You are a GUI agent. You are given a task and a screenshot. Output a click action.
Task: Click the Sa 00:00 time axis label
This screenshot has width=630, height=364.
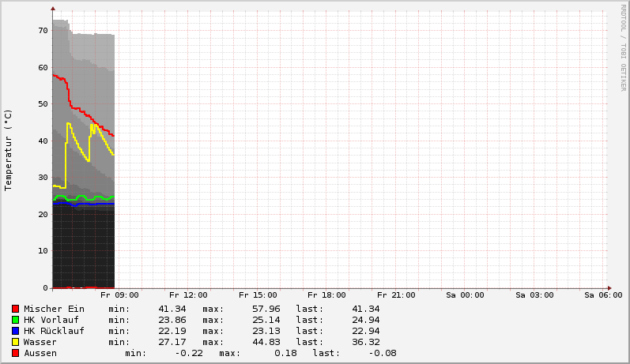tap(465, 295)
